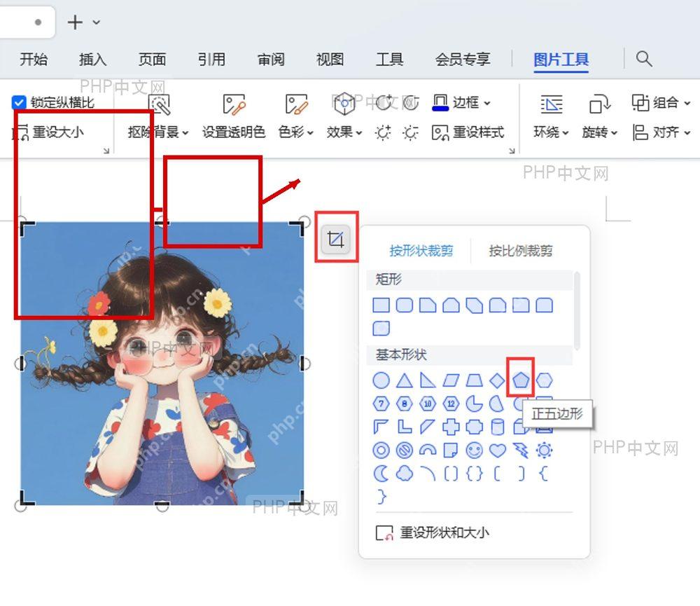Click the Align (对齐) icon
Image resolution: width=700 pixels, height=606 pixels.
coord(640,132)
